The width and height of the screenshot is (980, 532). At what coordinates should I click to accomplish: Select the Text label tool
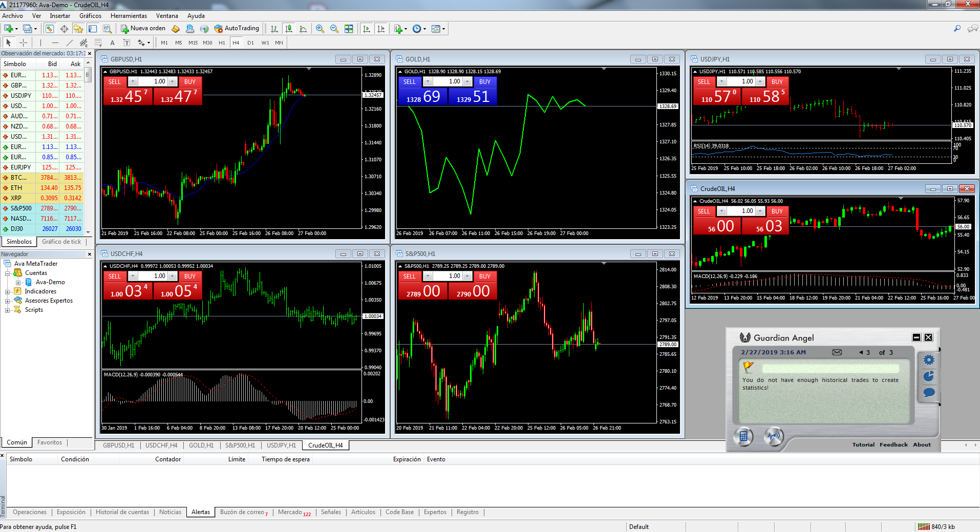(126, 42)
